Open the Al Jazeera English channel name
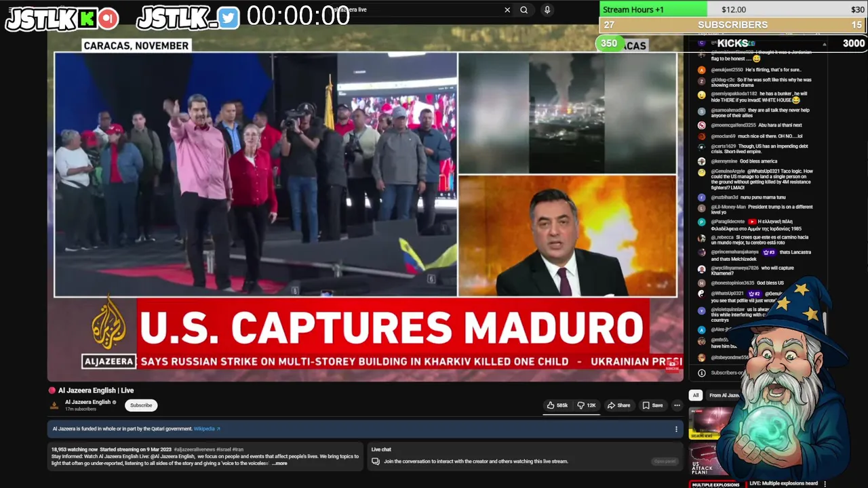Screen dimensions: 868x488 [87, 402]
